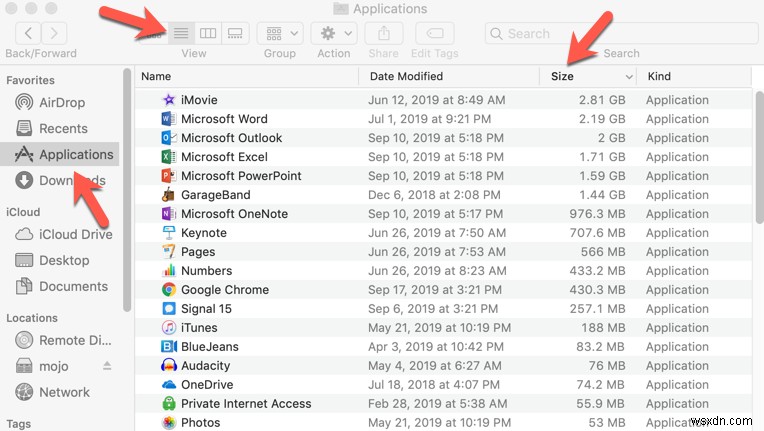Image resolution: width=764 pixels, height=431 pixels.
Task: Select Applications in the sidebar
Action: (x=59, y=154)
